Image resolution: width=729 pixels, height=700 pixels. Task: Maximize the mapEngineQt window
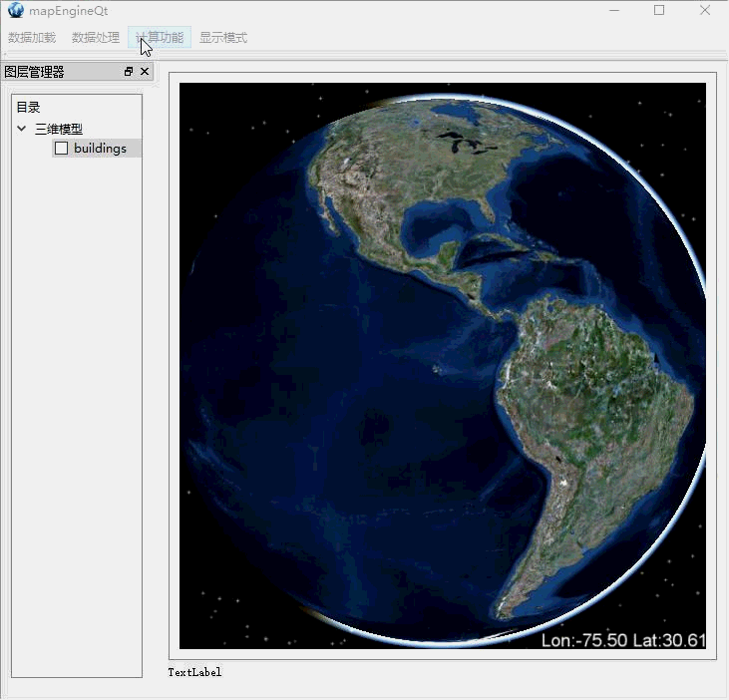pos(659,10)
